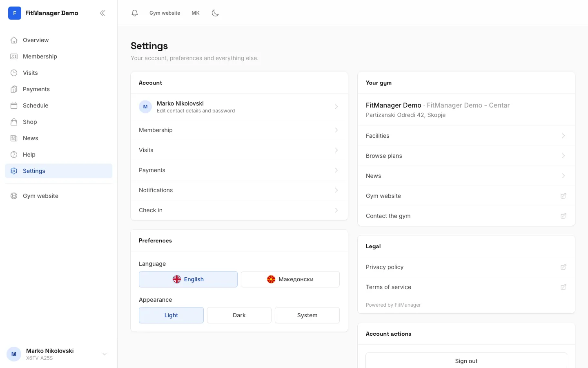This screenshot has width=588, height=368.
Task: Choose Dark appearance
Action: [x=239, y=315]
